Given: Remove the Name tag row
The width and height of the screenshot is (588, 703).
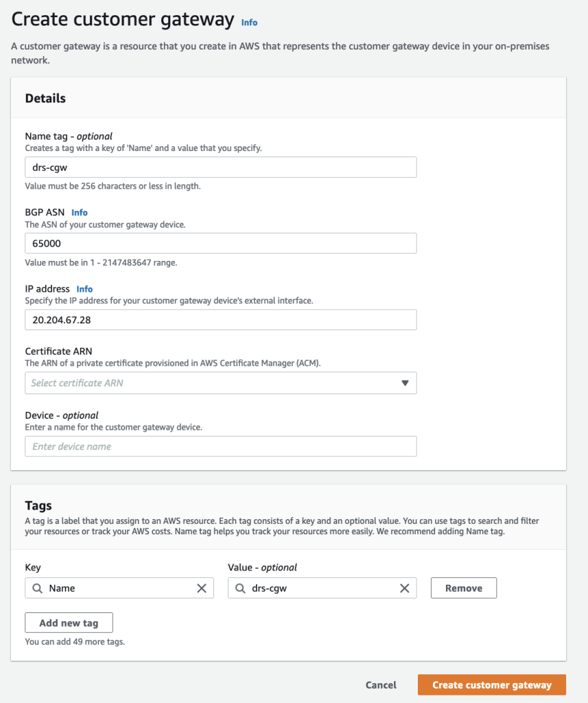Looking at the screenshot, I should pos(463,588).
